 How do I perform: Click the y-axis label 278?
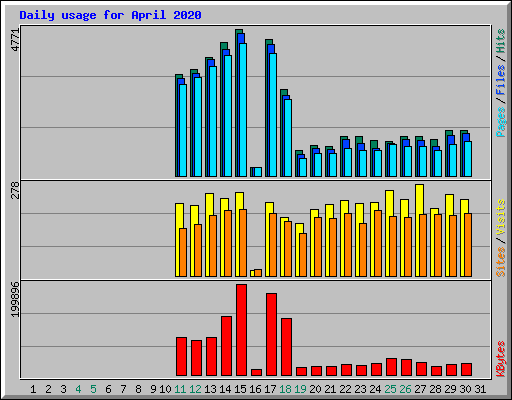(x=15, y=190)
